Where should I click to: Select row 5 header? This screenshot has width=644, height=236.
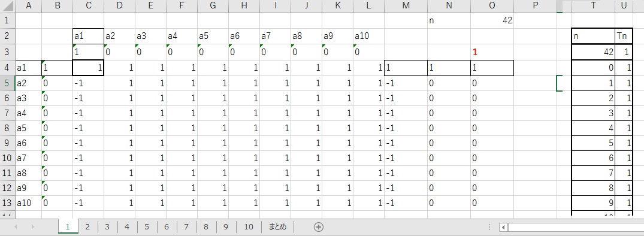click(x=7, y=83)
